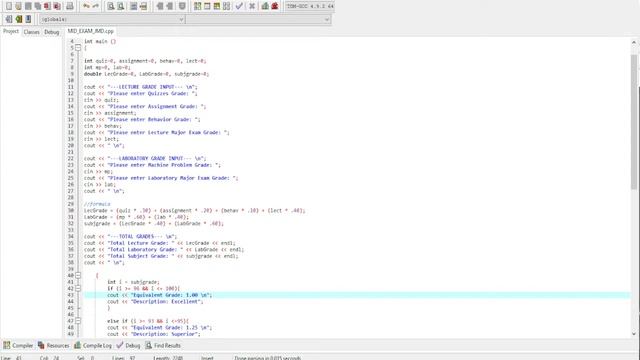This screenshot has width=640, height=360.
Task: Switch to the Project tab
Action: point(11,31)
